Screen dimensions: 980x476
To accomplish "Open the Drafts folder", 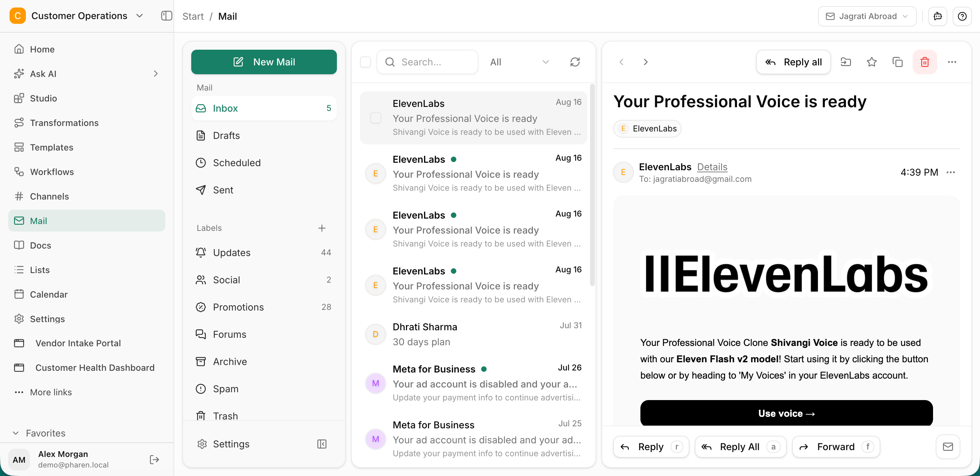I will (264, 136).
